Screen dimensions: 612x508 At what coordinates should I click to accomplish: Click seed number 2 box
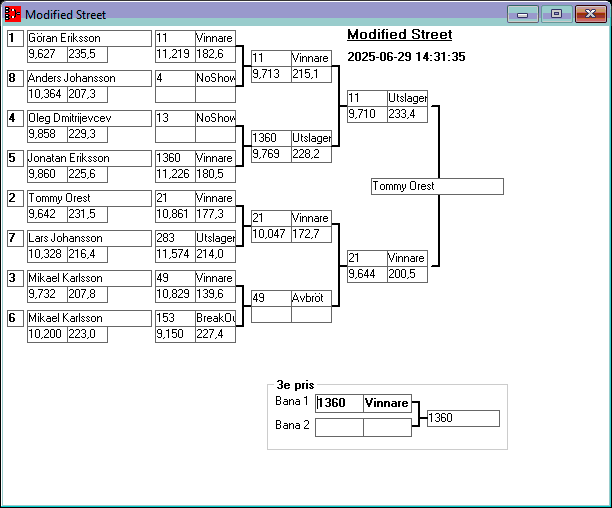click(15, 198)
